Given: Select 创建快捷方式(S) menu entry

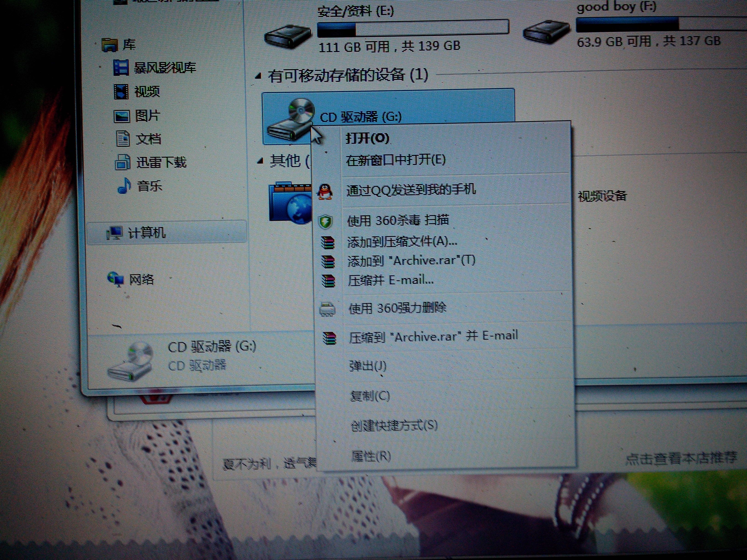Looking at the screenshot, I should [394, 426].
